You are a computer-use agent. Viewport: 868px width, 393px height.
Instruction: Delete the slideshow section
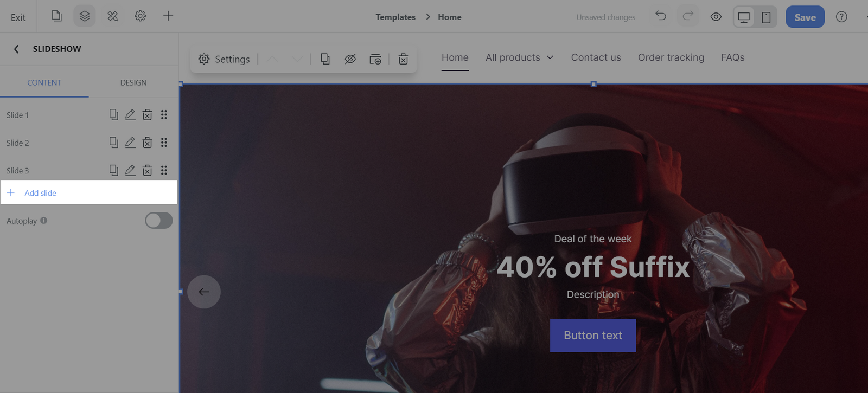(403, 59)
